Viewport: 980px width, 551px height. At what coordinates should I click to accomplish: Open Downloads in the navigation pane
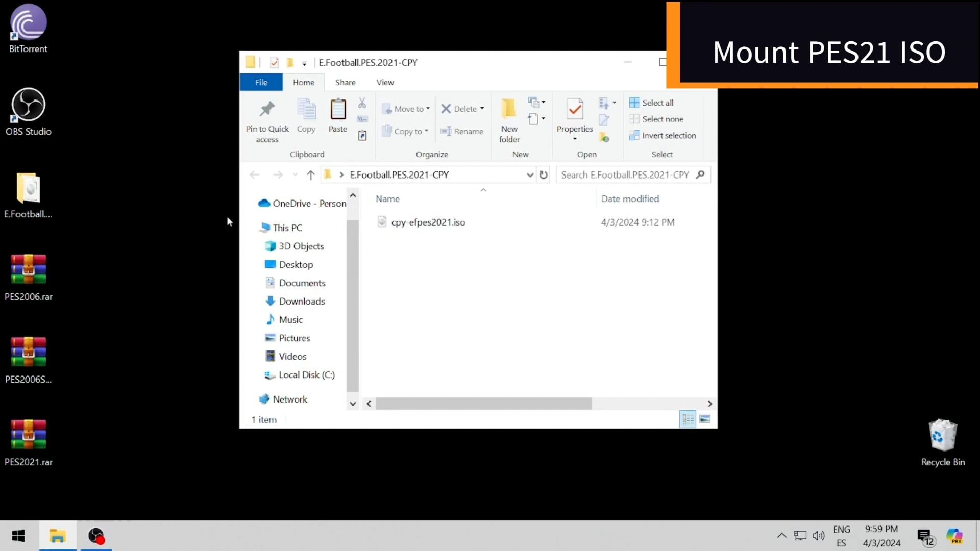coord(302,302)
